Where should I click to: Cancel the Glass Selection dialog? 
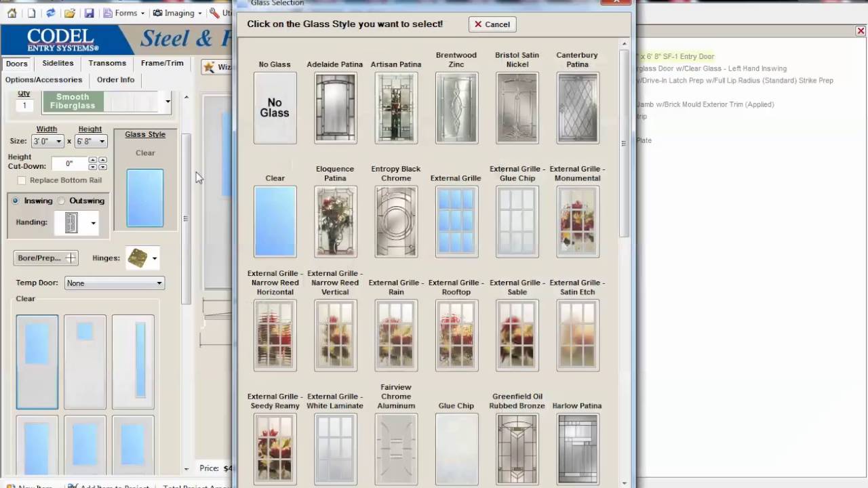492,24
